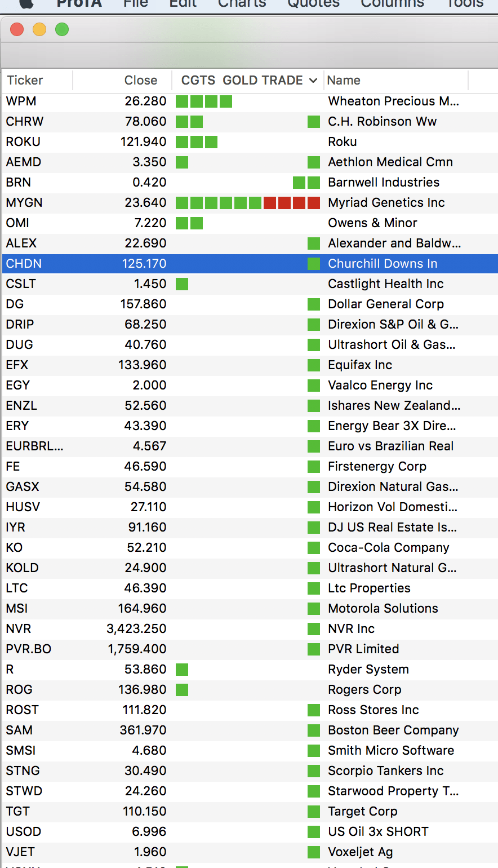Viewport: 498px width, 868px height.
Task: Open the Edit menu
Action: pos(183,3)
